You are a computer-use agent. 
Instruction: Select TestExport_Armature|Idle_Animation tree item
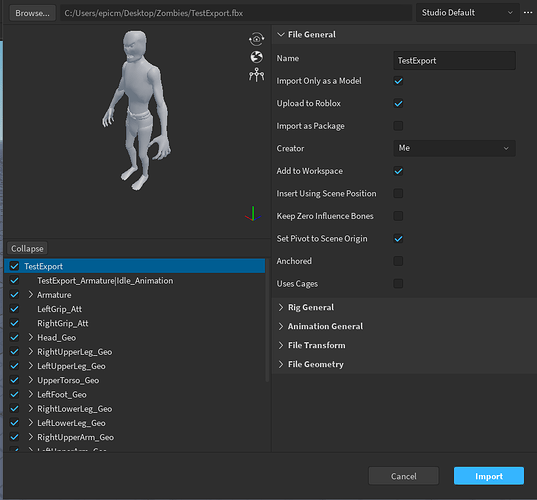pyautogui.click(x=105, y=281)
